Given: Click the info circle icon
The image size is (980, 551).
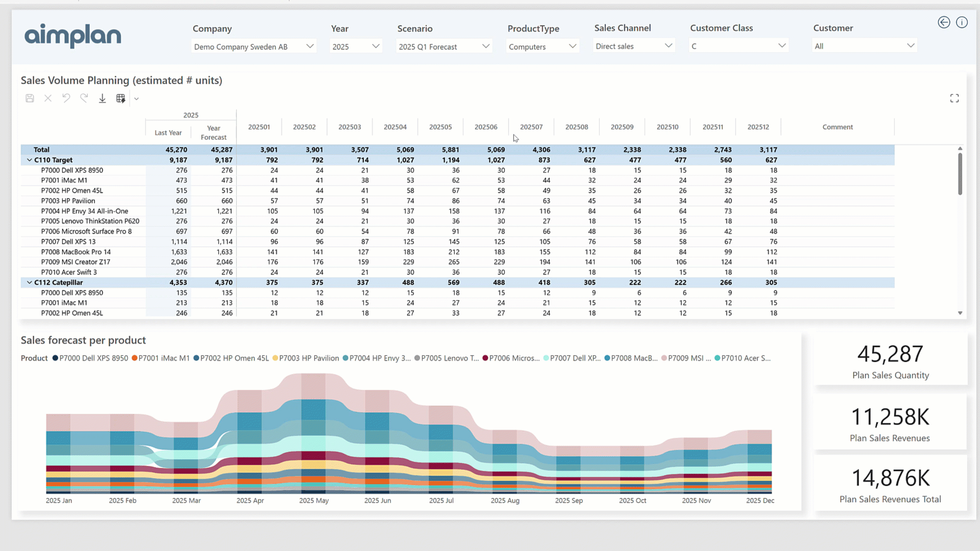Looking at the screenshot, I should pyautogui.click(x=962, y=22).
